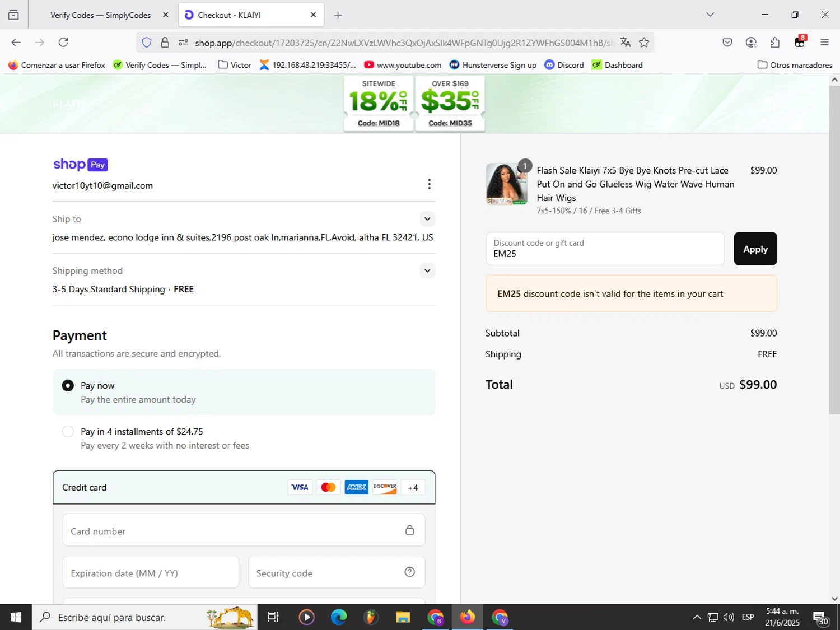Switch to the Checkout - KLAIYI tab
Viewport: 840px width, 630px height.
click(251, 15)
